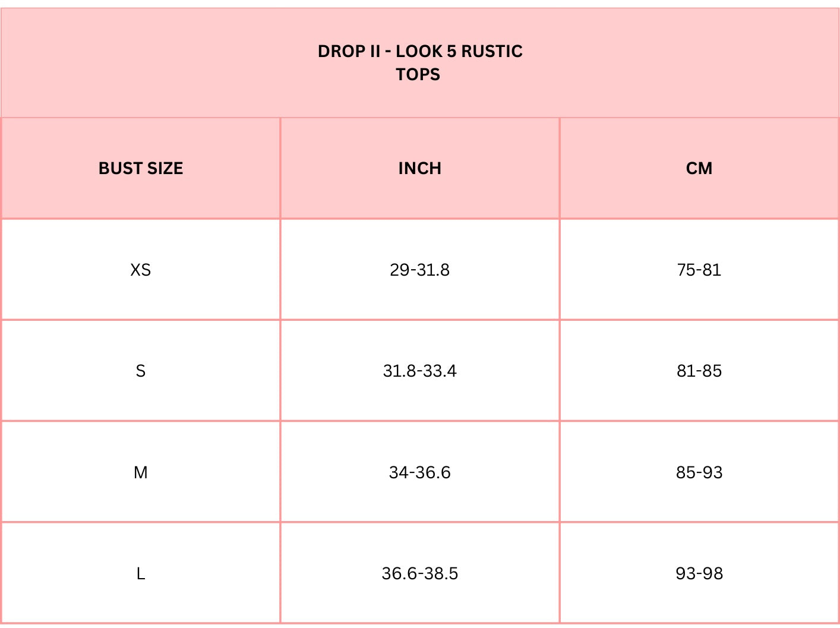The image size is (840, 628).
Task: Click the word RUSTIC in the title
Action: point(491,52)
